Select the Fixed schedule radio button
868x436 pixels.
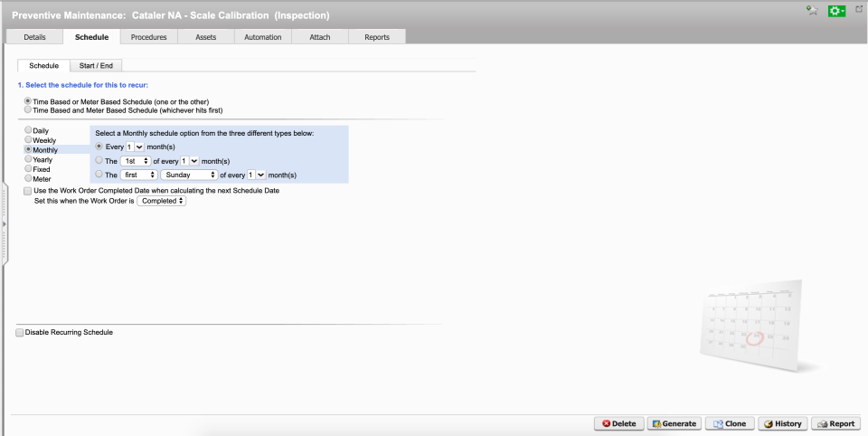28,168
